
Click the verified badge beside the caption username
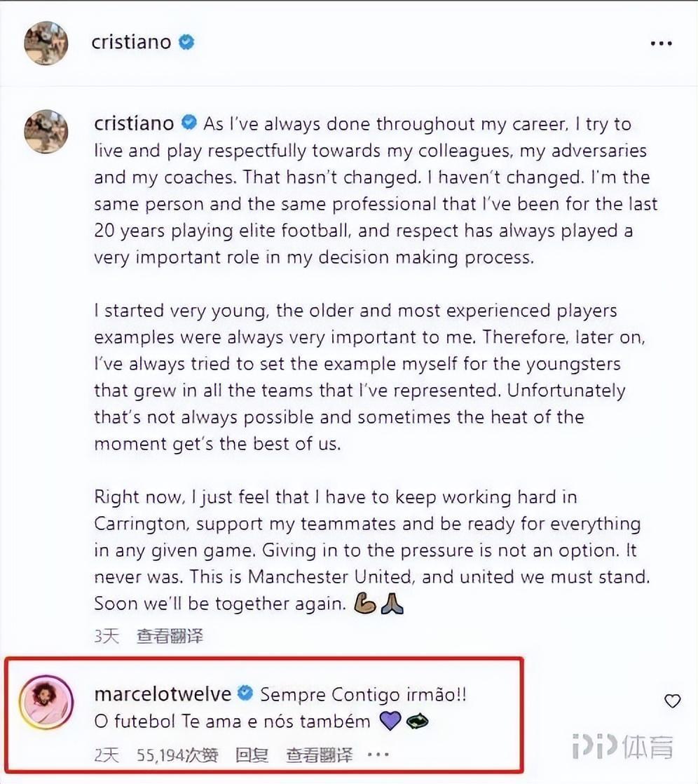pyautogui.click(x=189, y=124)
